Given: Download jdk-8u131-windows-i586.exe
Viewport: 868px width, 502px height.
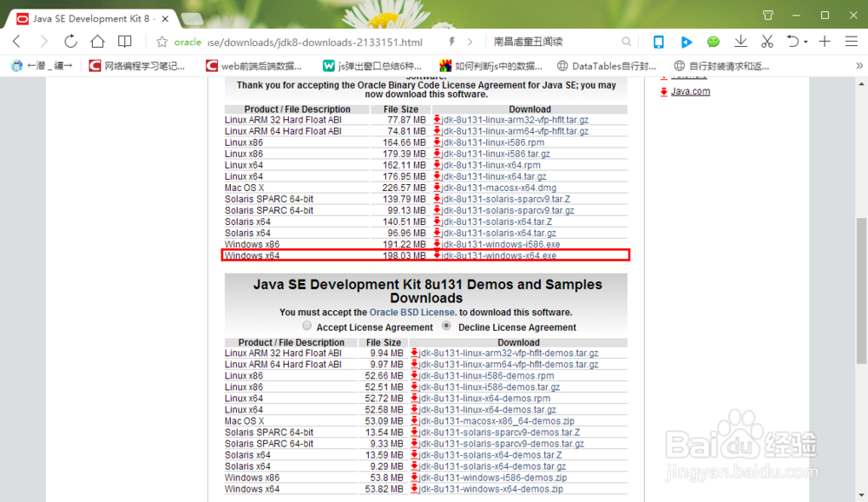Looking at the screenshot, I should (501, 244).
